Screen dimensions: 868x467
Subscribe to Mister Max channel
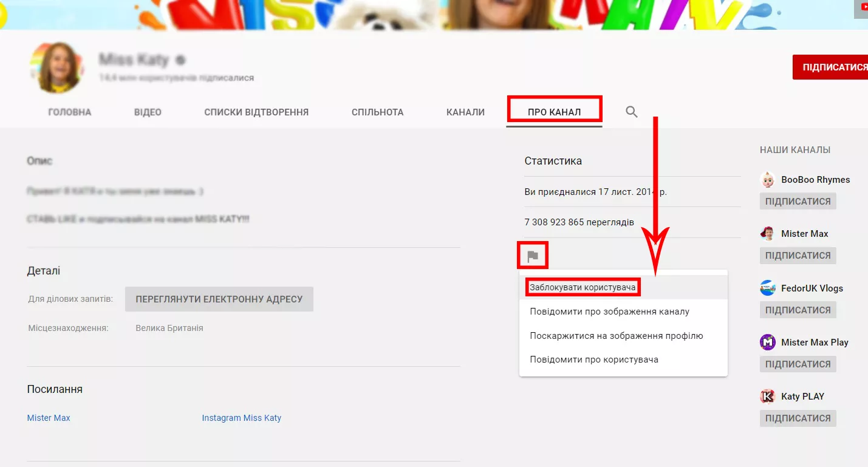tap(798, 256)
